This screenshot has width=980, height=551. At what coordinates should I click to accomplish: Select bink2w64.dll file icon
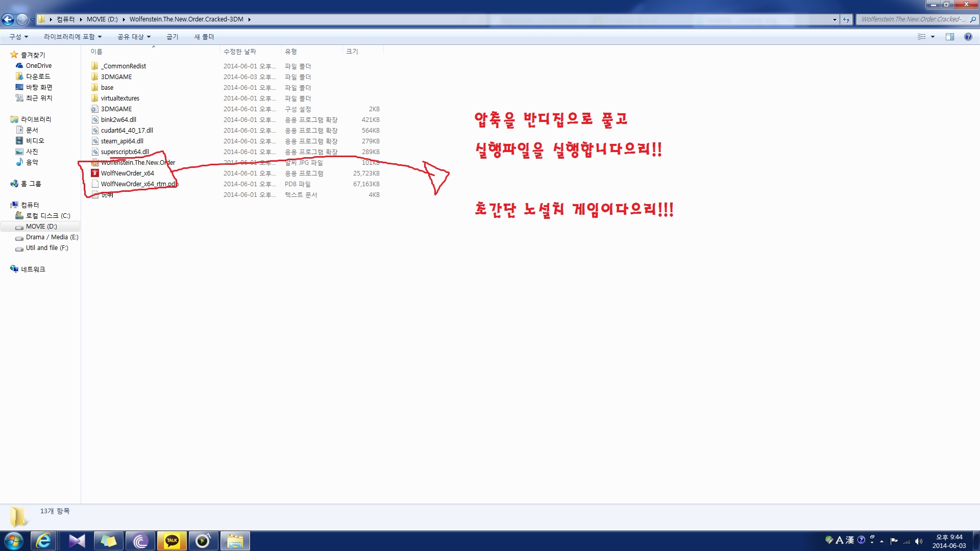(94, 119)
